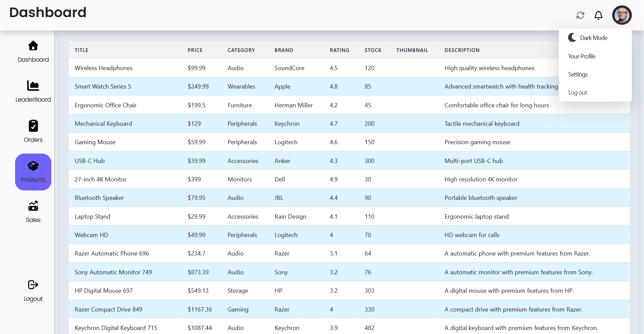Viewport: 644px width, 334px height.
Task: Click the moon icon next to Dark Mode
Action: [572, 38]
